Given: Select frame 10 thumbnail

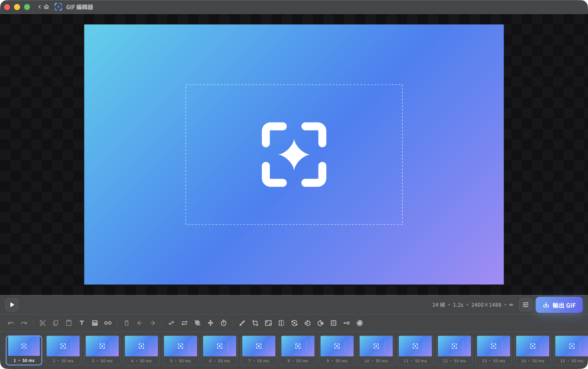Looking at the screenshot, I should [376, 350].
